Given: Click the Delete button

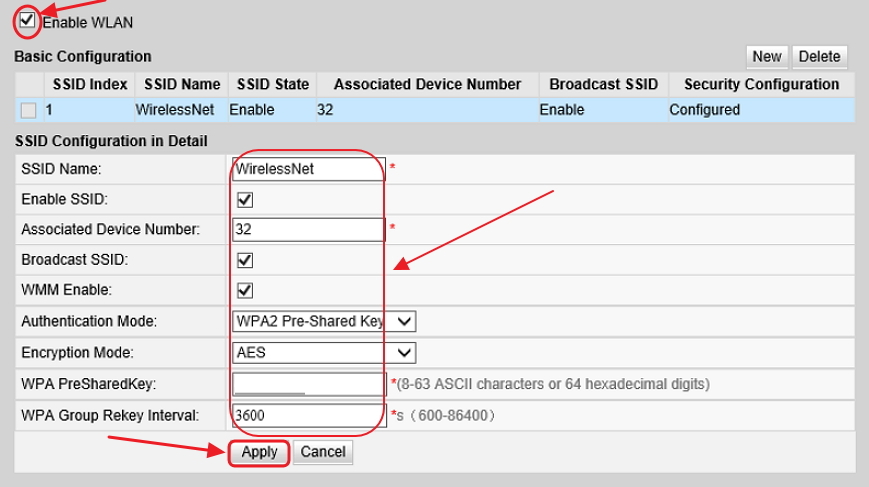Looking at the screenshot, I should point(819,57).
